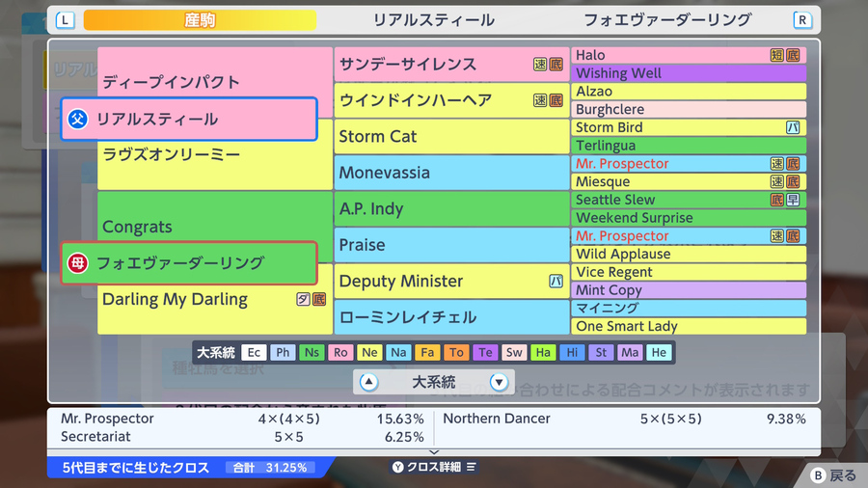Click the Ha lineage color swatch
Image resolution: width=868 pixels, height=488 pixels.
(543, 352)
